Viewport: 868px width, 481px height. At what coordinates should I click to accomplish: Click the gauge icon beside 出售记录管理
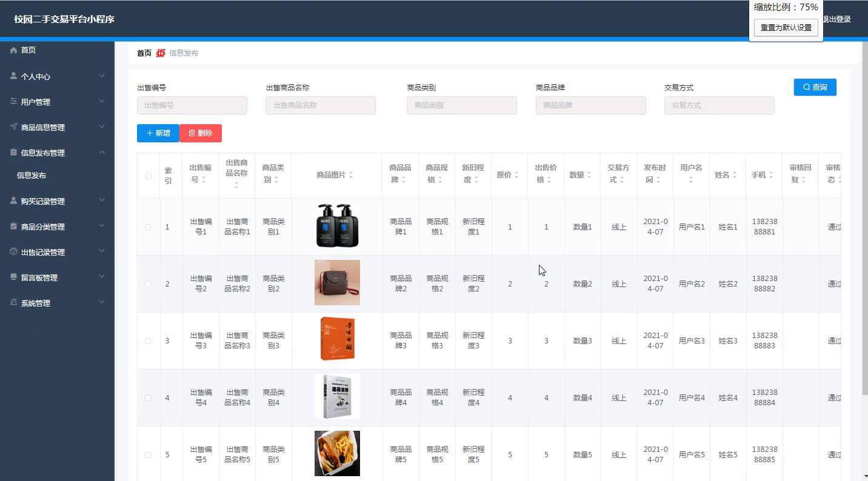[x=13, y=251]
